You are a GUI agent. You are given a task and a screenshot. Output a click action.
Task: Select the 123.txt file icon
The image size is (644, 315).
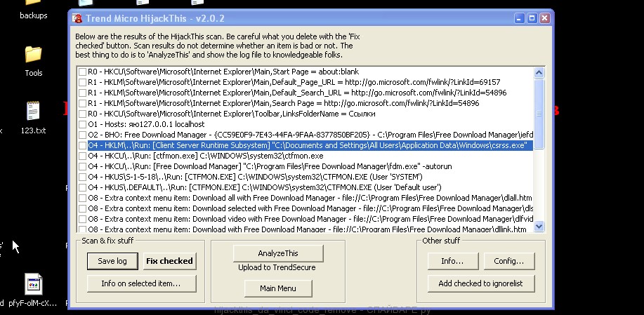[33, 111]
